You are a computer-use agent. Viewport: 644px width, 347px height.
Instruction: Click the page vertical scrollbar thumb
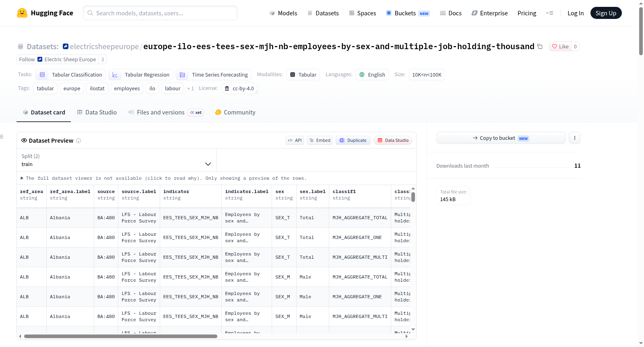click(x=641, y=31)
